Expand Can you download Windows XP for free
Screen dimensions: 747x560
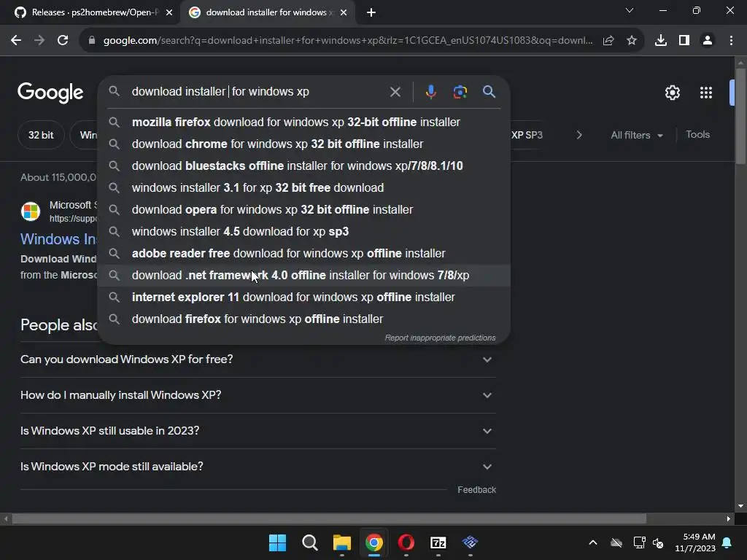(x=258, y=359)
